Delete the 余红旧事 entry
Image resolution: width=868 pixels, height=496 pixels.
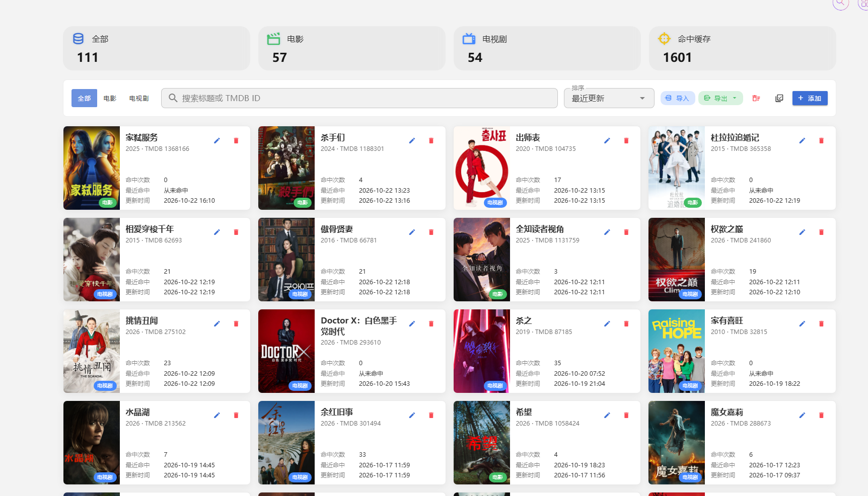[x=431, y=416]
